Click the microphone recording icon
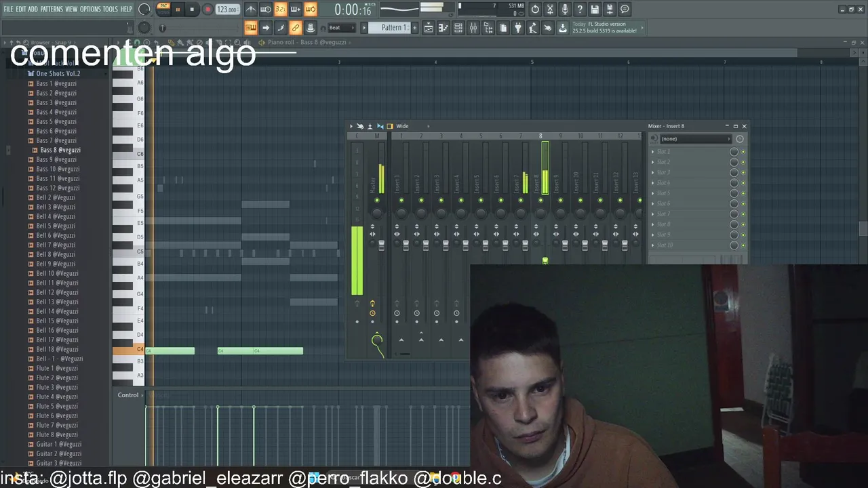The width and height of the screenshot is (868, 488). (565, 9)
